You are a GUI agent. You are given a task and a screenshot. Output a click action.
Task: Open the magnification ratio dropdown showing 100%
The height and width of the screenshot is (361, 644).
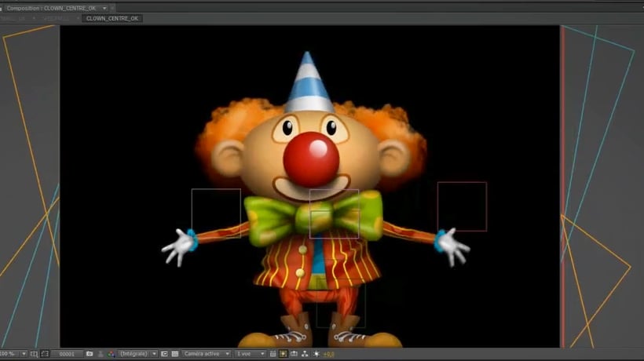13,353
